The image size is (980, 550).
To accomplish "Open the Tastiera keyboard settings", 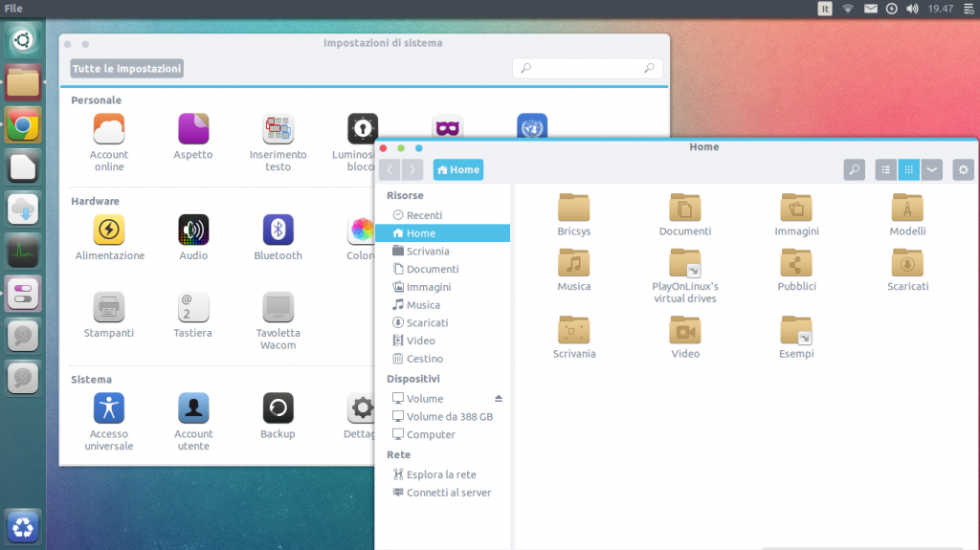I will (x=193, y=308).
